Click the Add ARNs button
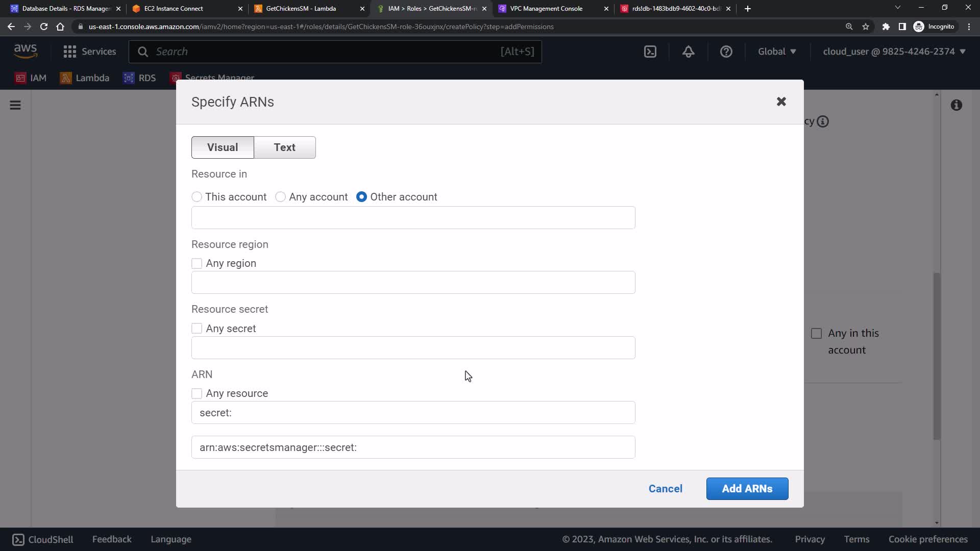Screen dimensions: 980x551 pyautogui.click(x=747, y=489)
